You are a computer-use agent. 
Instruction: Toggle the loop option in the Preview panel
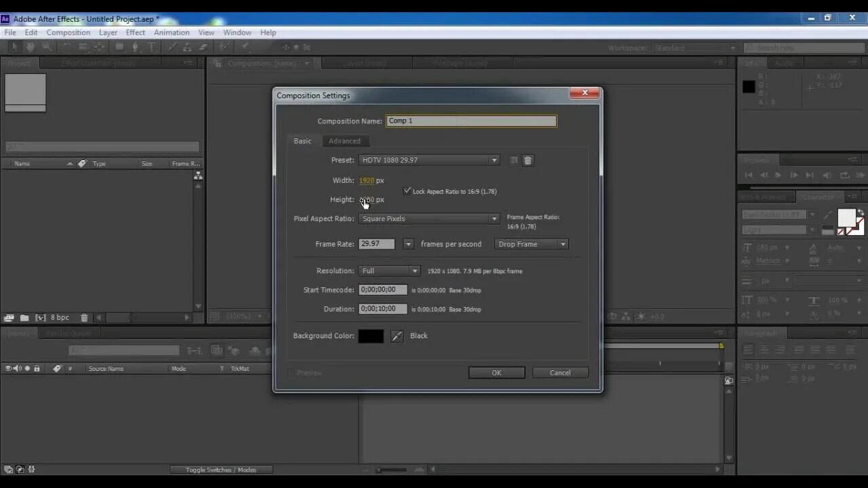click(844, 175)
